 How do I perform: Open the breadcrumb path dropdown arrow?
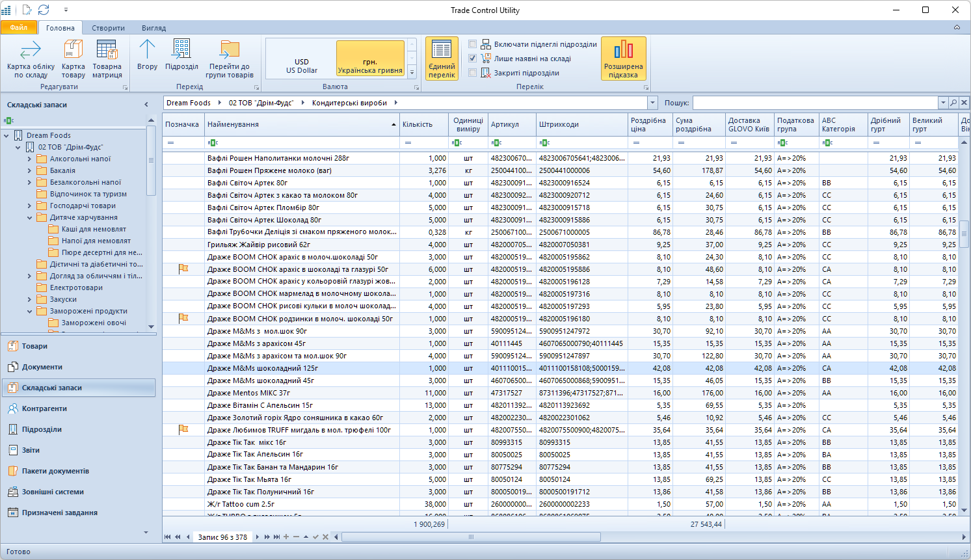[x=652, y=103]
